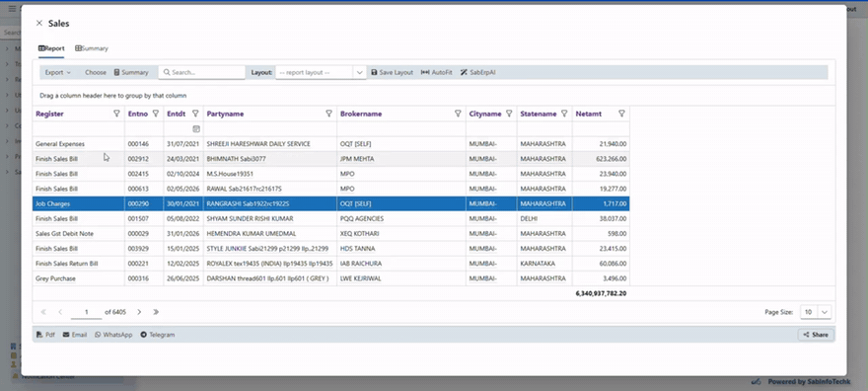Share report via Telegram
Viewport: 868px width, 391px height.
click(157, 335)
